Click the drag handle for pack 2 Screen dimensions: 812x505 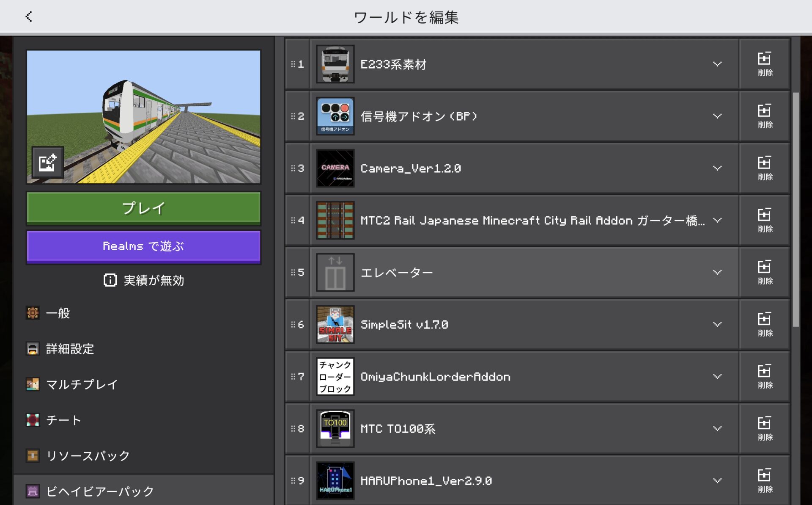293,116
